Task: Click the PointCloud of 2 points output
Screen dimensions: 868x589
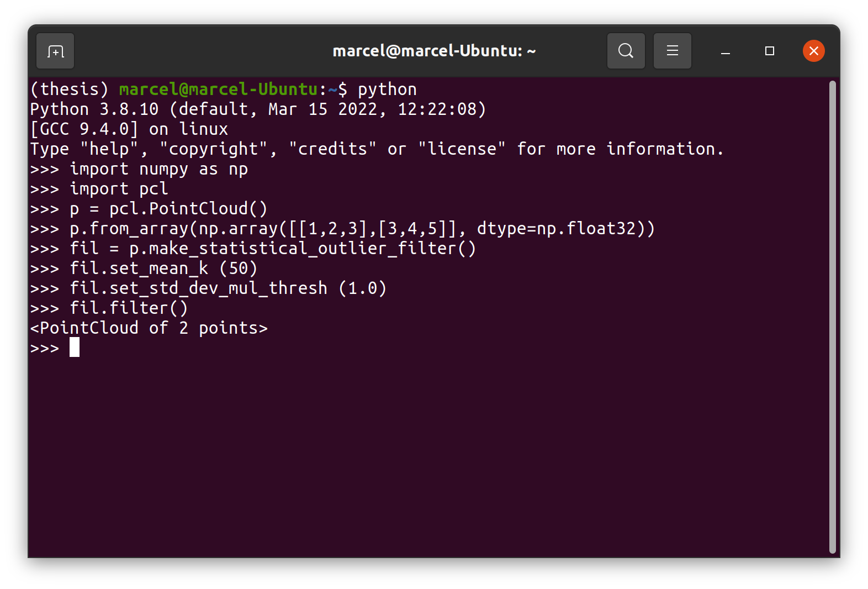Action: tap(149, 328)
